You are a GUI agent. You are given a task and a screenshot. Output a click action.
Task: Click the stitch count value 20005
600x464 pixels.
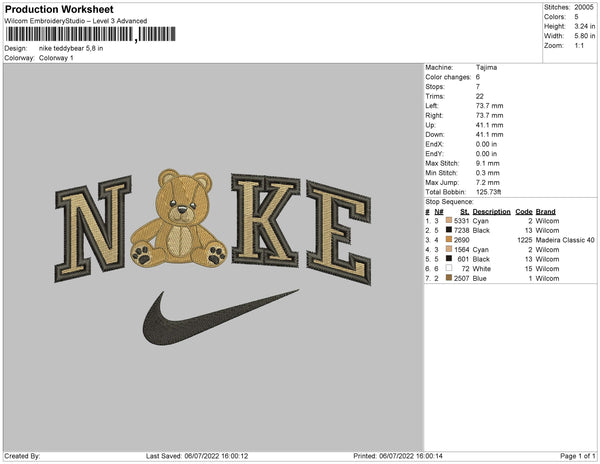tap(584, 7)
